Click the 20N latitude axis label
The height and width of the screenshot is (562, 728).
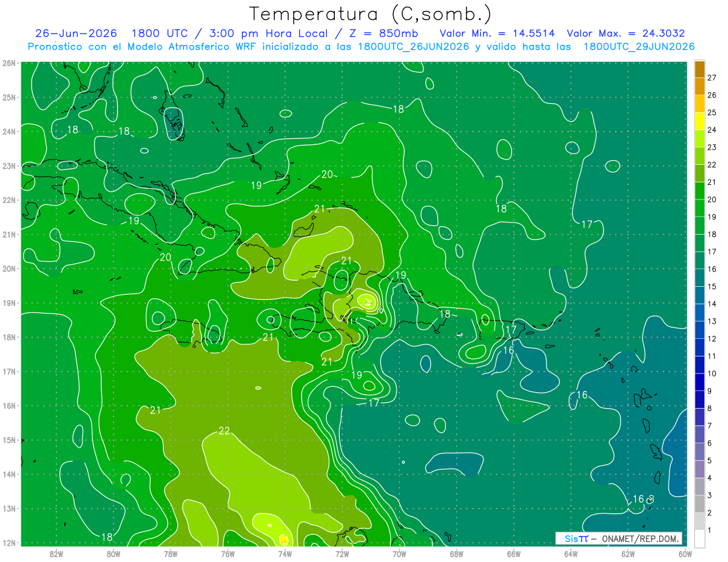click(x=8, y=268)
